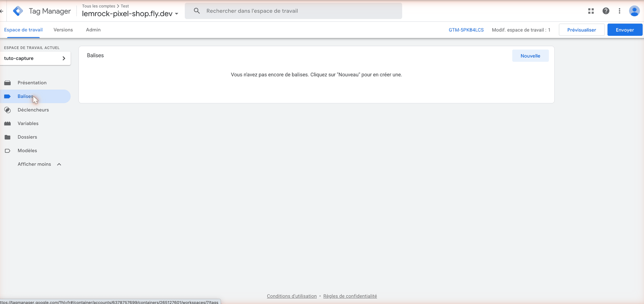This screenshot has width=644, height=304.
Task: Open the help question mark icon
Action: (x=606, y=11)
